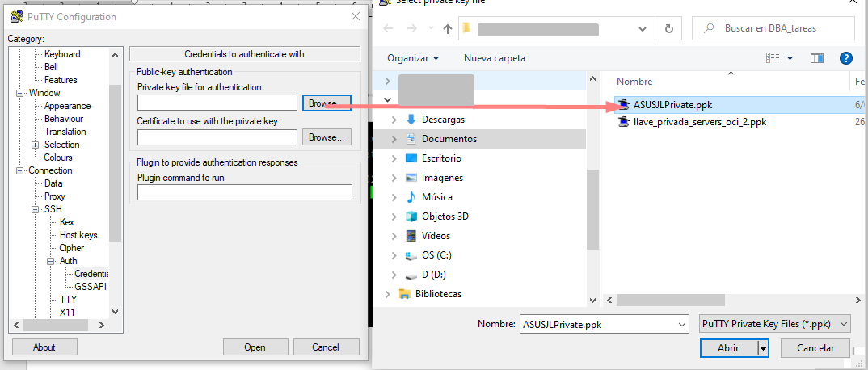Select the Cipher tree item
Viewport: 868px width, 370px height.
point(72,248)
